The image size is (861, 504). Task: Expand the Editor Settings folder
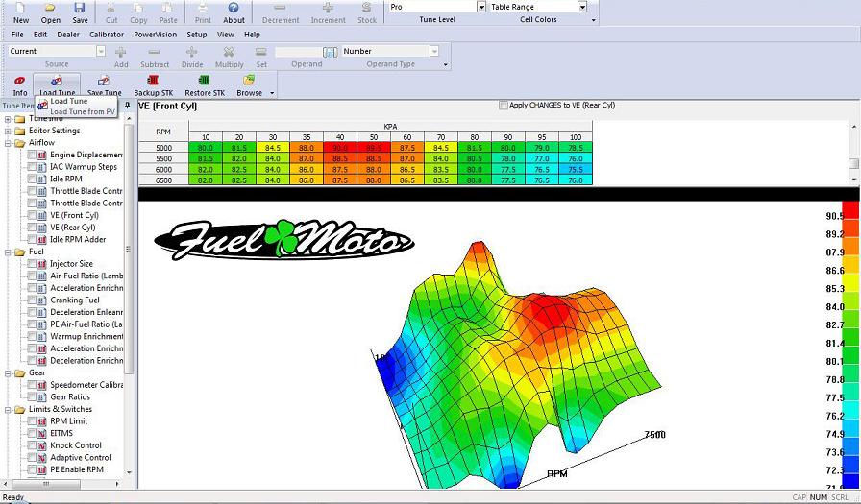tap(8, 132)
